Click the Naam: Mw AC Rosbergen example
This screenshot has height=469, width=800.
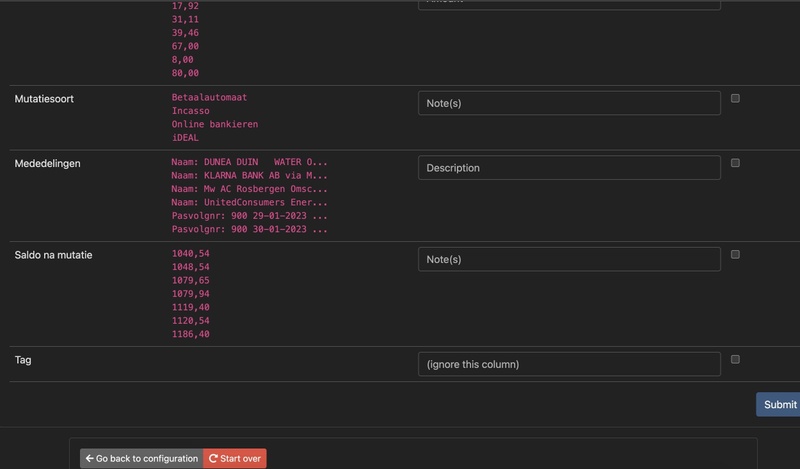click(x=249, y=189)
